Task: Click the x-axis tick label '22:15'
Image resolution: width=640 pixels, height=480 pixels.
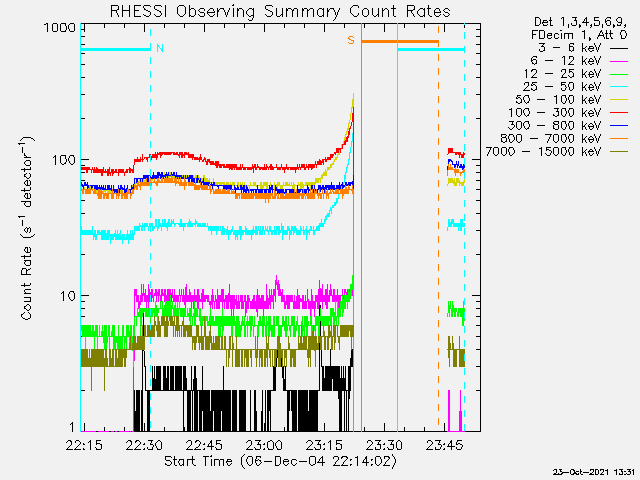Action: click(x=84, y=445)
